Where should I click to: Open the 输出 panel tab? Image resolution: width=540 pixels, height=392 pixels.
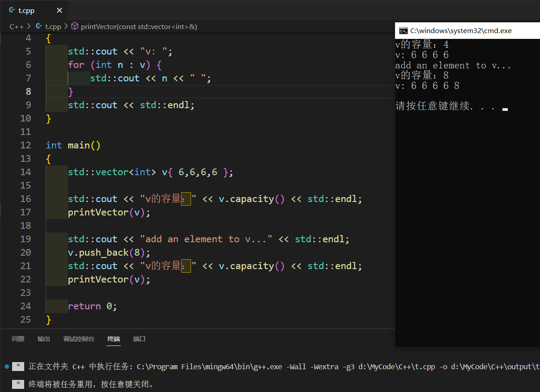pos(43,339)
